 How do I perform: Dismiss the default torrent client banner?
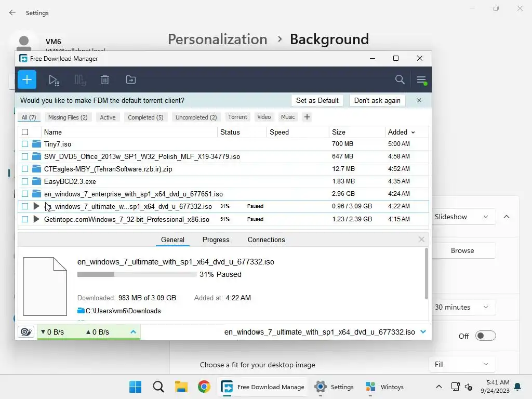pyautogui.click(x=419, y=100)
